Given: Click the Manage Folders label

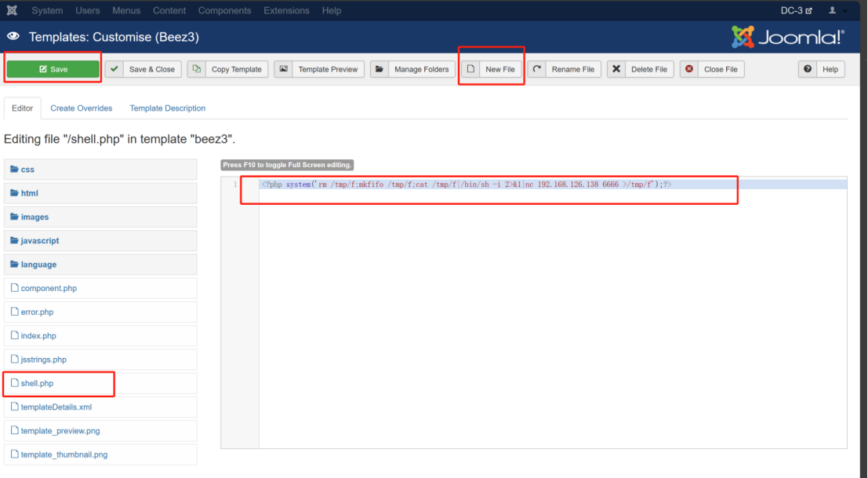Looking at the screenshot, I should 421,69.
